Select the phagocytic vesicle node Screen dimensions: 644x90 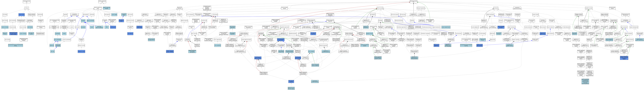[x=82, y=51]
